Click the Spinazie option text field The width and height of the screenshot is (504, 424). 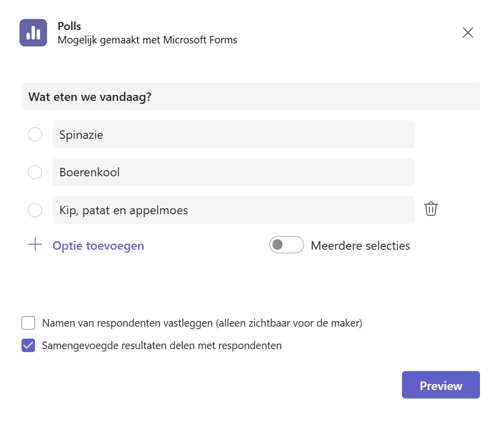click(233, 134)
